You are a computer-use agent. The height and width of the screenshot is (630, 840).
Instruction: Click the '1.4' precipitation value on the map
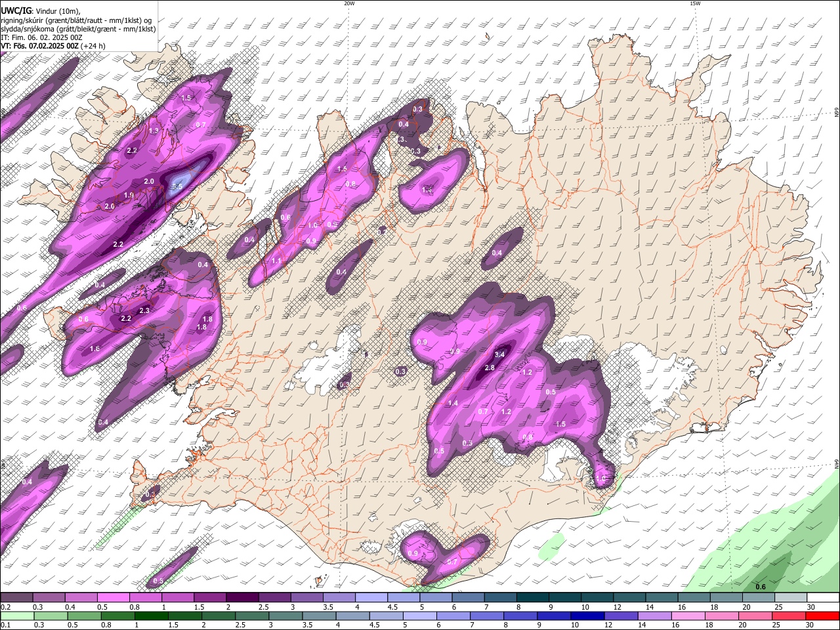coord(453,403)
